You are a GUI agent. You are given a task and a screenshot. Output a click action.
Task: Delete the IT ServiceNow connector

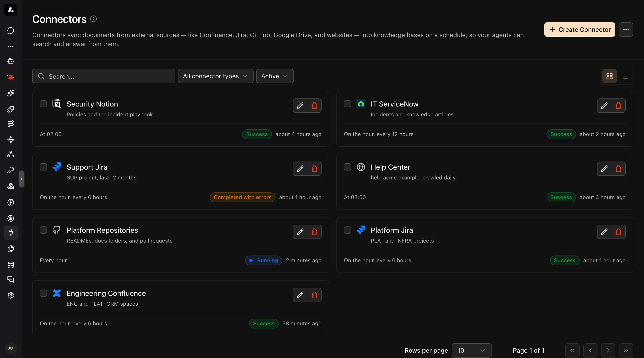[618, 106]
